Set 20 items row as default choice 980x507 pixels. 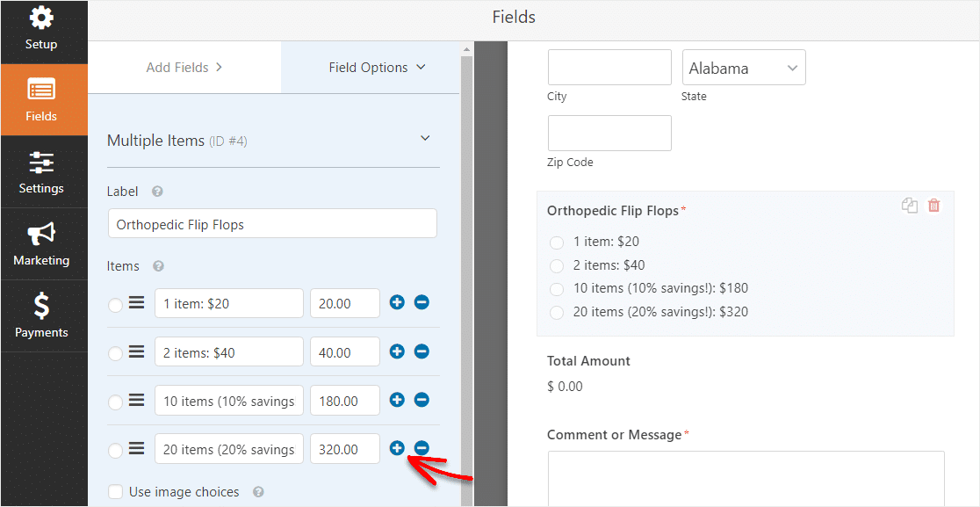[115, 451]
